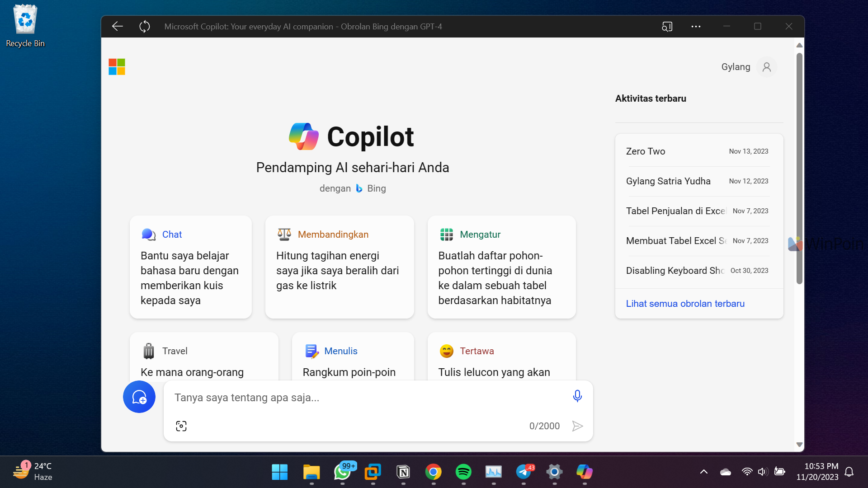This screenshot has height=488, width=868.
Task: Click the send message arrow icon
Action: pos(577,426)
